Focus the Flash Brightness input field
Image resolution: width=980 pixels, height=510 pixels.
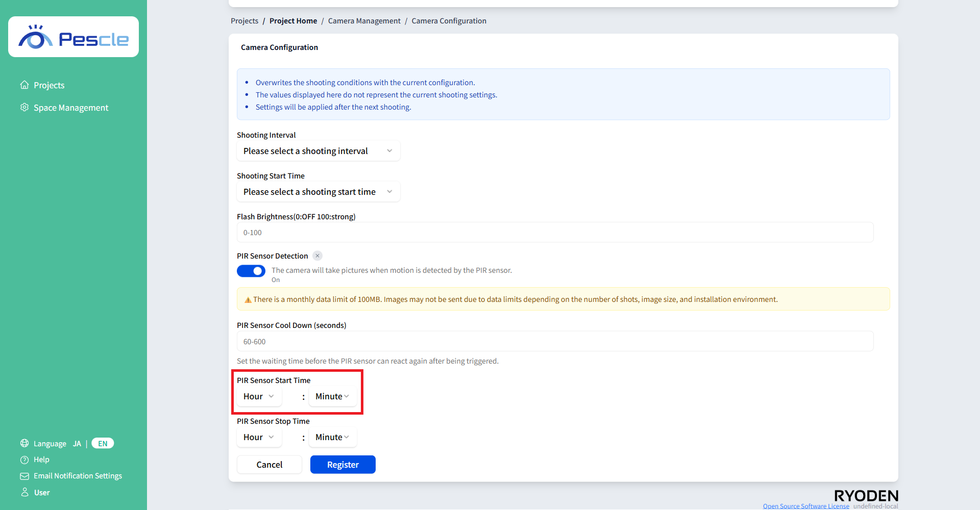point(555,233)
